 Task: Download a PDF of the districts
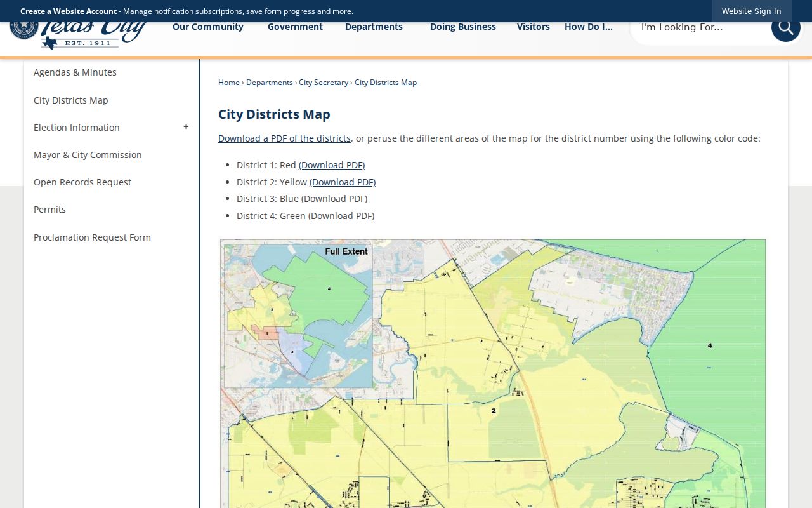point(284,138)
